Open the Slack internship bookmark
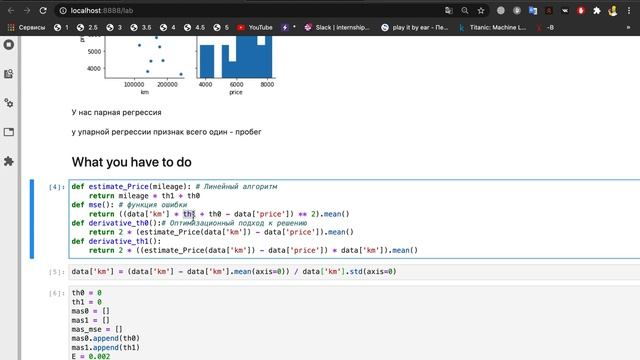The image size is (640, 360). pos(337,27)
